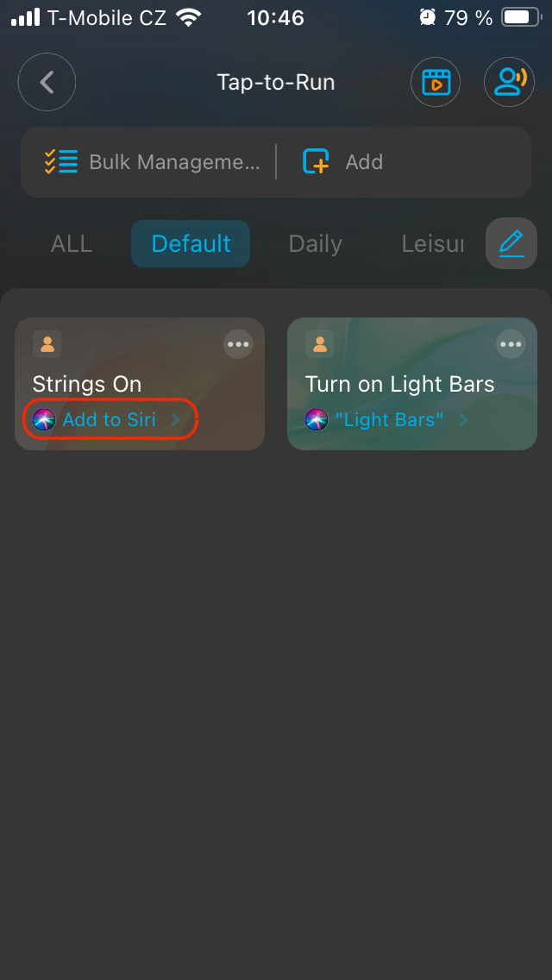This screenshot has height=980, width=552.
Task: Open the scene playback calendar icon
Action: [x=436, y=82]
